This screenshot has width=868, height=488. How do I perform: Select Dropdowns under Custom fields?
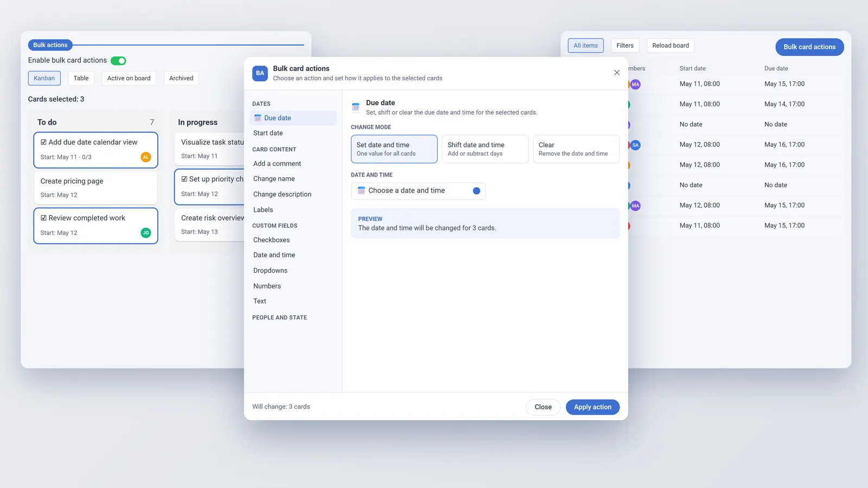pyautogui.click(x=293, y=271)
